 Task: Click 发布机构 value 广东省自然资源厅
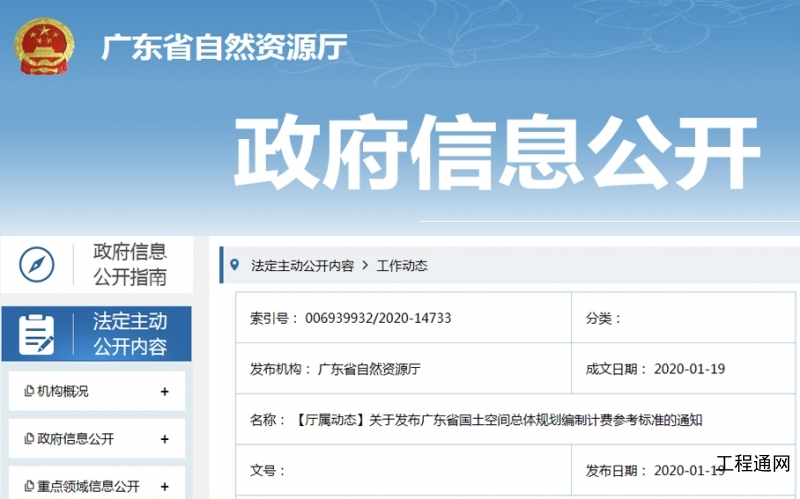(369, 369)
